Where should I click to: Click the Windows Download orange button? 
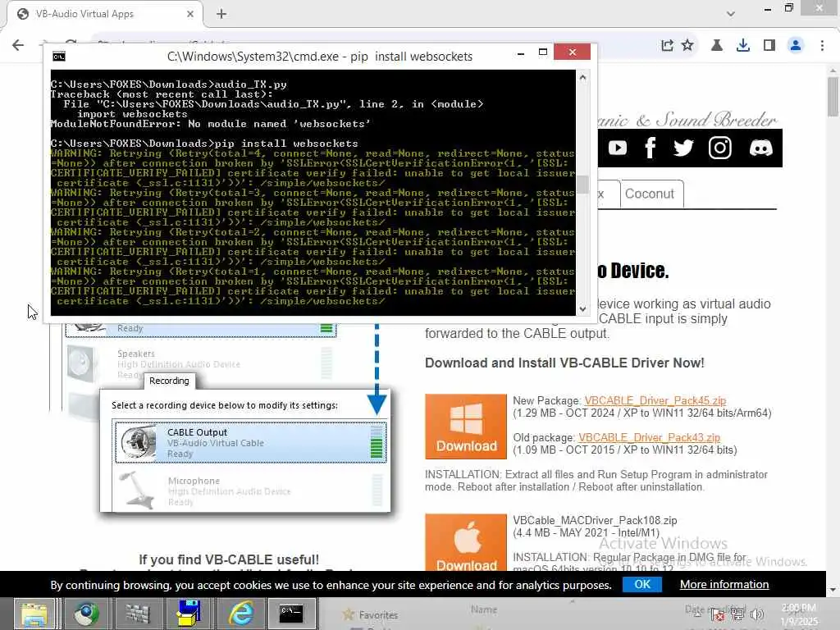(x=466, y=427)
